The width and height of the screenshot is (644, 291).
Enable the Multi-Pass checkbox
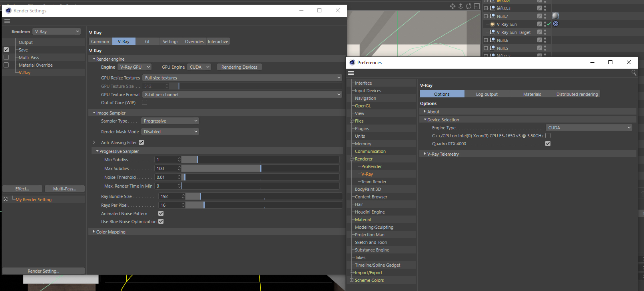click(x=6, y=57)
